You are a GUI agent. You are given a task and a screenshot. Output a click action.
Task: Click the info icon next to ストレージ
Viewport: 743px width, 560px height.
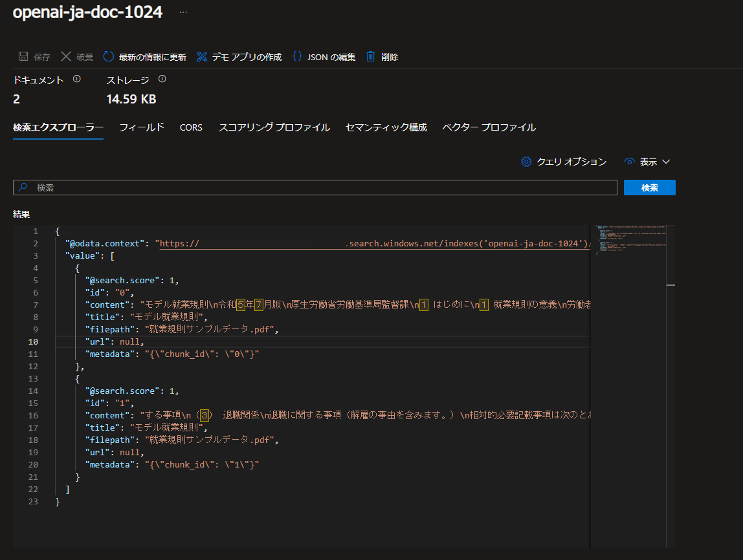[162, 79]
